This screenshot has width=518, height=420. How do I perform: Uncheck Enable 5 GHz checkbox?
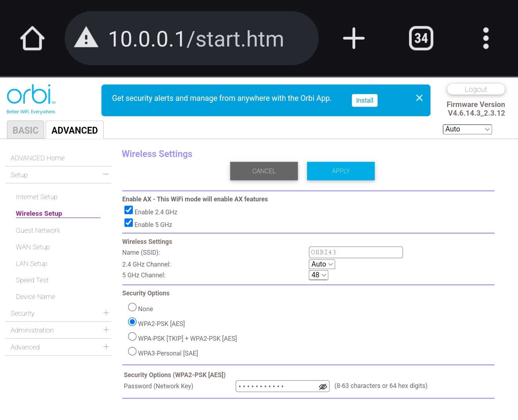[129, 223]
